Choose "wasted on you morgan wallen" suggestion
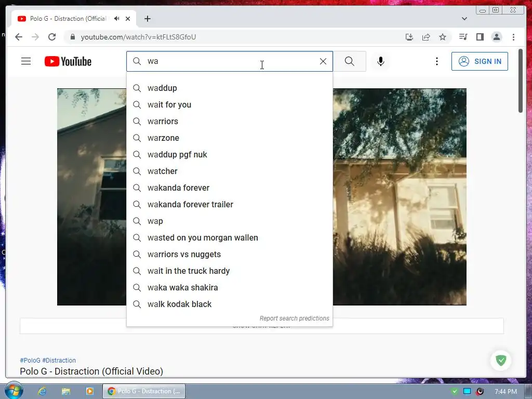 point(229,238)
